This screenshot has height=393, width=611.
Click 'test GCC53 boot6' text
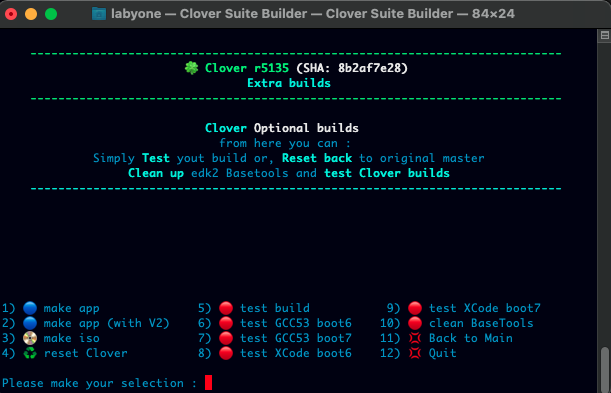pos(296,323)
